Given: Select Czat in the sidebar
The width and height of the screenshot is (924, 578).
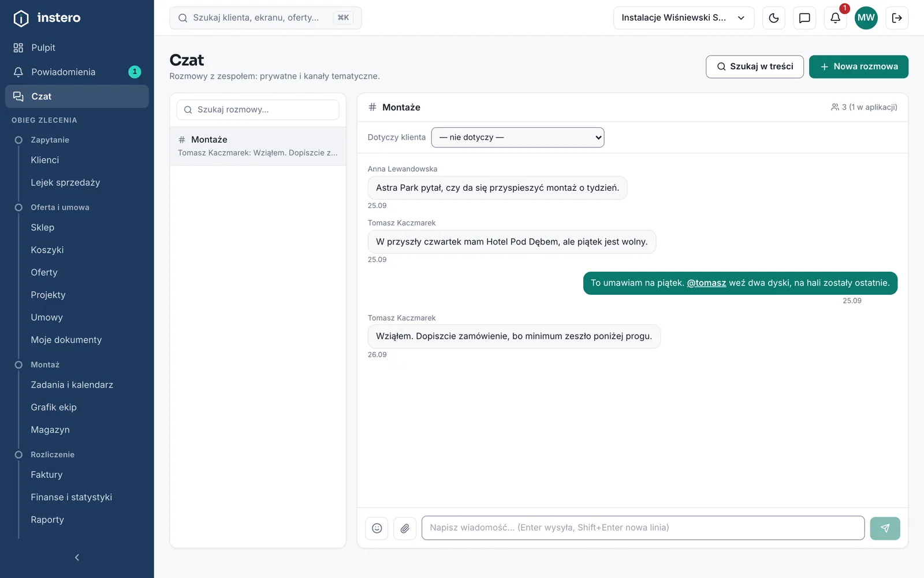Looking at the screenshot, I should click(77, 97).
